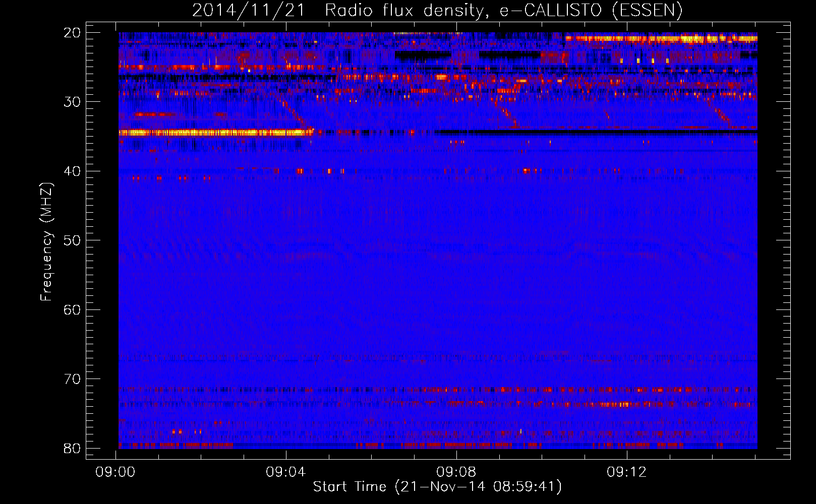Click the 09:04 time tick label

(x=286, y=472)
